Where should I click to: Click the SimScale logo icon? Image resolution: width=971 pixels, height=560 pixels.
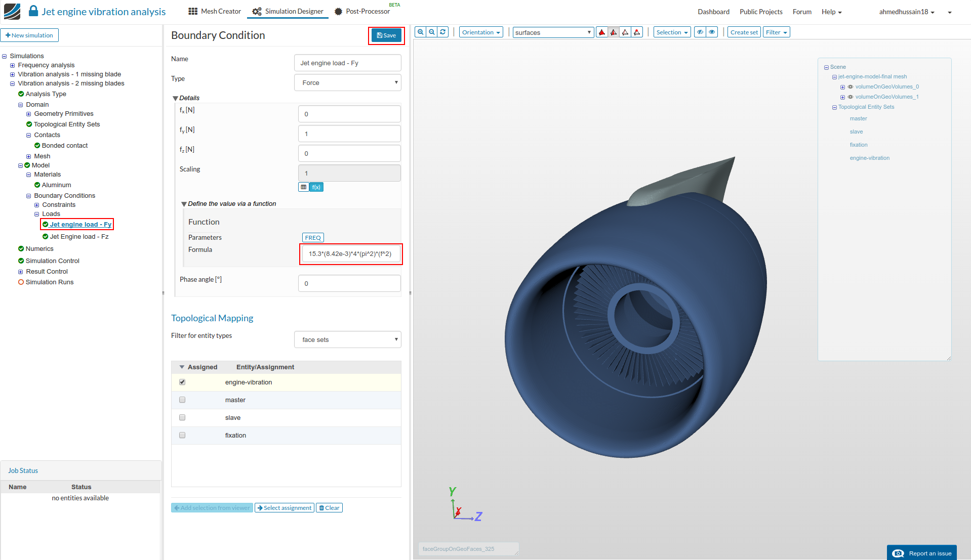12,11
